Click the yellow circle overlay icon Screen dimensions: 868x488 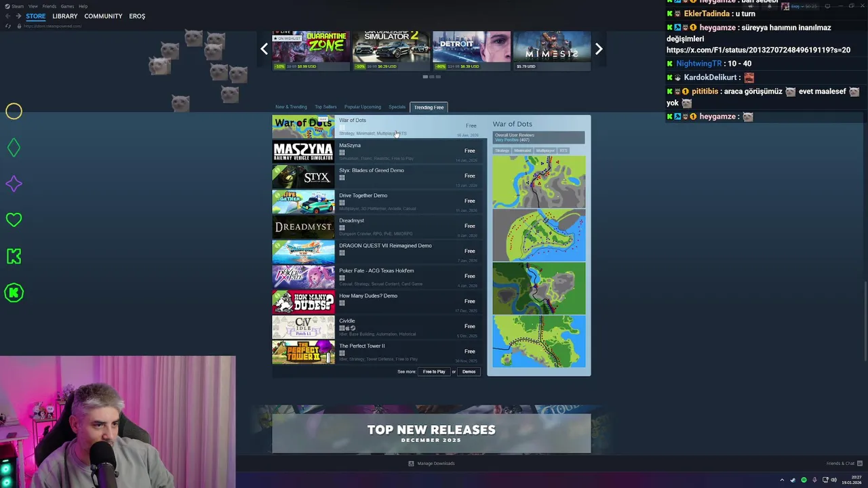[14, 111]
